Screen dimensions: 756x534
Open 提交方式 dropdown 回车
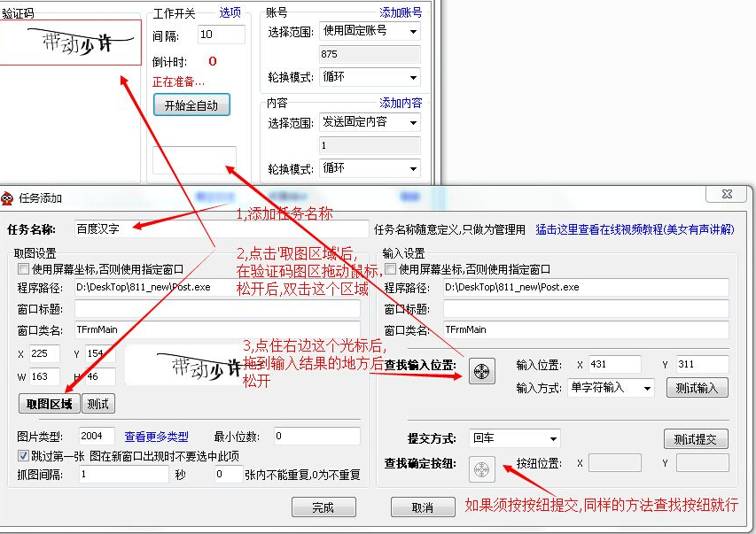[514, 438]
